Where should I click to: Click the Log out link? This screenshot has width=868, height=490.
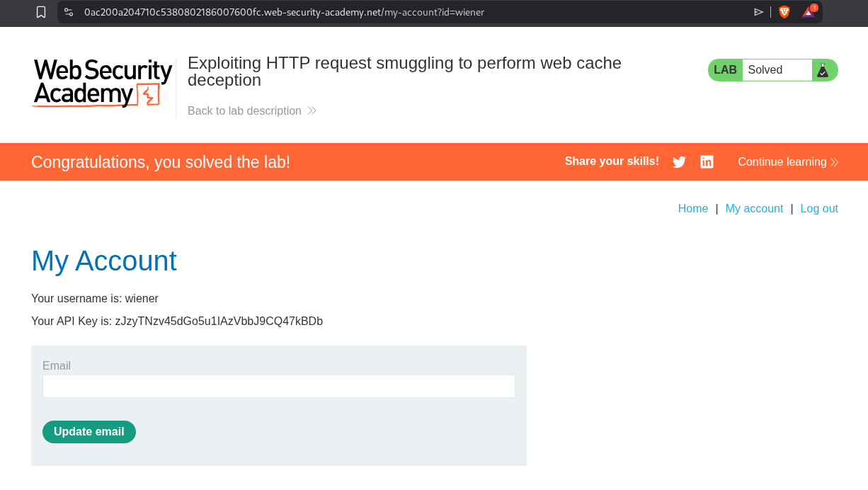(x=819, y=208)
